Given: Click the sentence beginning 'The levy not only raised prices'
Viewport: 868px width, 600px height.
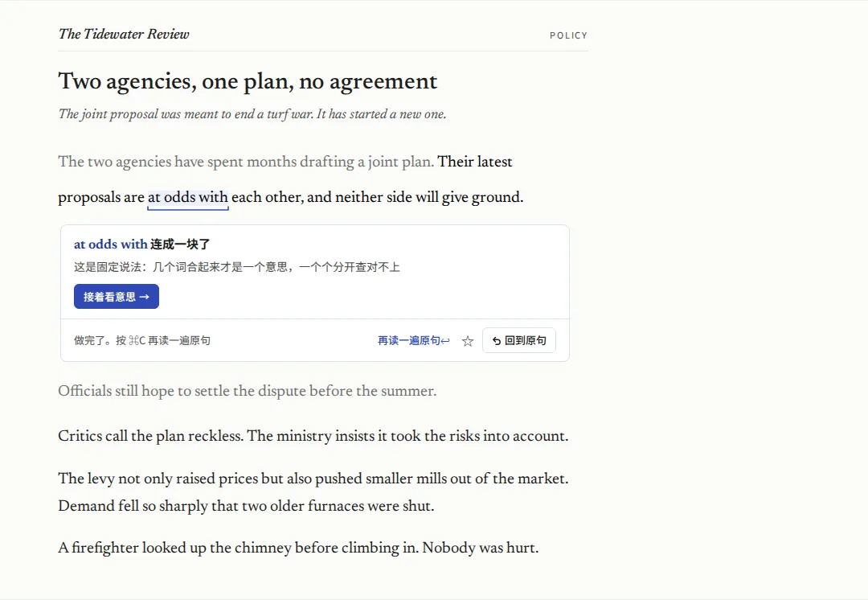Looking at the screenshot, I should click(x=313, y=479).
